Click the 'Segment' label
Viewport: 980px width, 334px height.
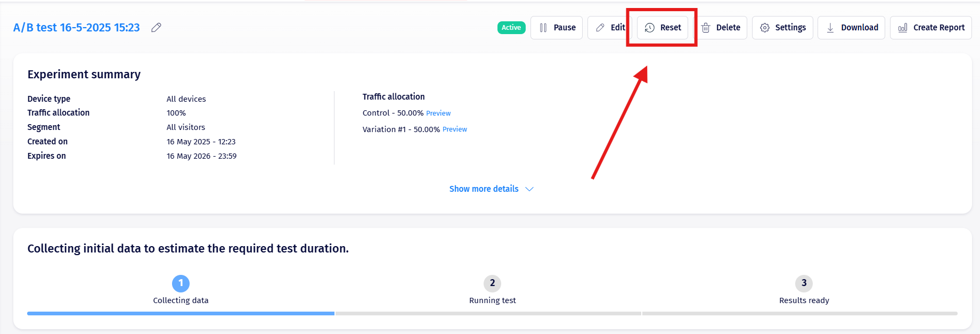(44, 127)
